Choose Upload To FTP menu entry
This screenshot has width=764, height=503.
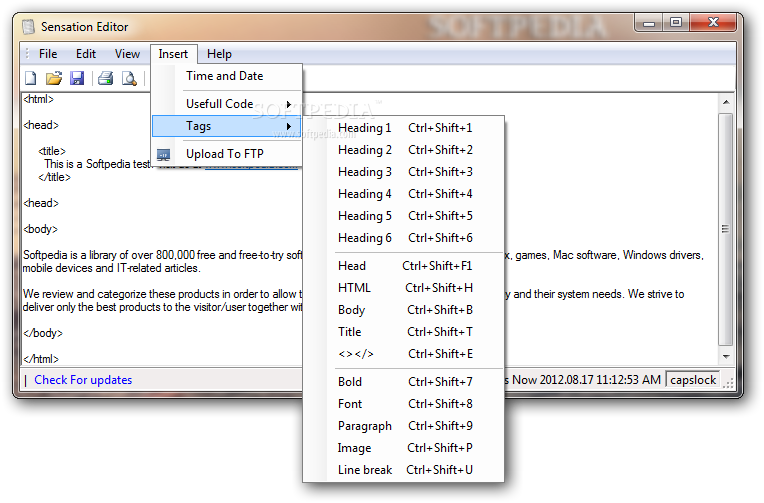tap(227, 154)
